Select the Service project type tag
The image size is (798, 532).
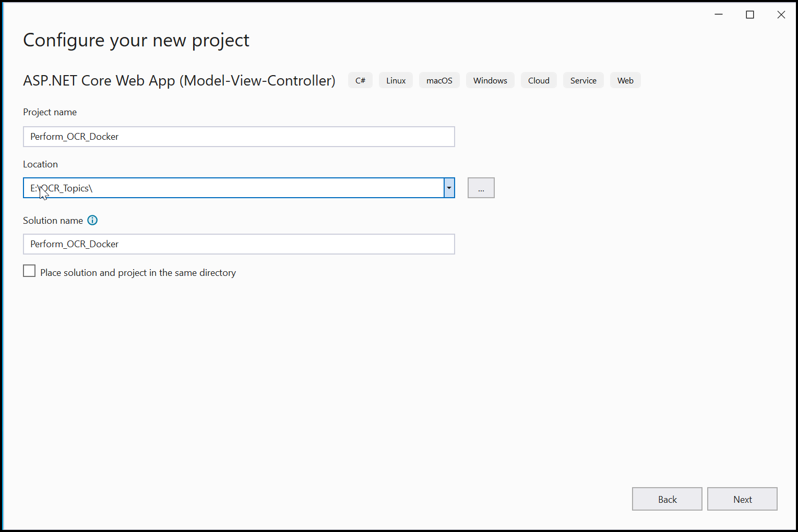[x=583, y=80]
